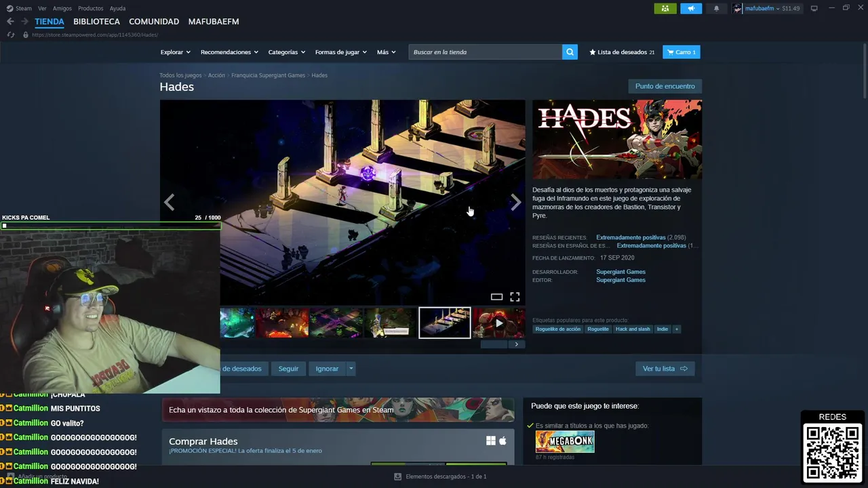The width and height of the screenshot is (868, 488).
Task: Select the Roguelite tag
Action: pos(598,329)
